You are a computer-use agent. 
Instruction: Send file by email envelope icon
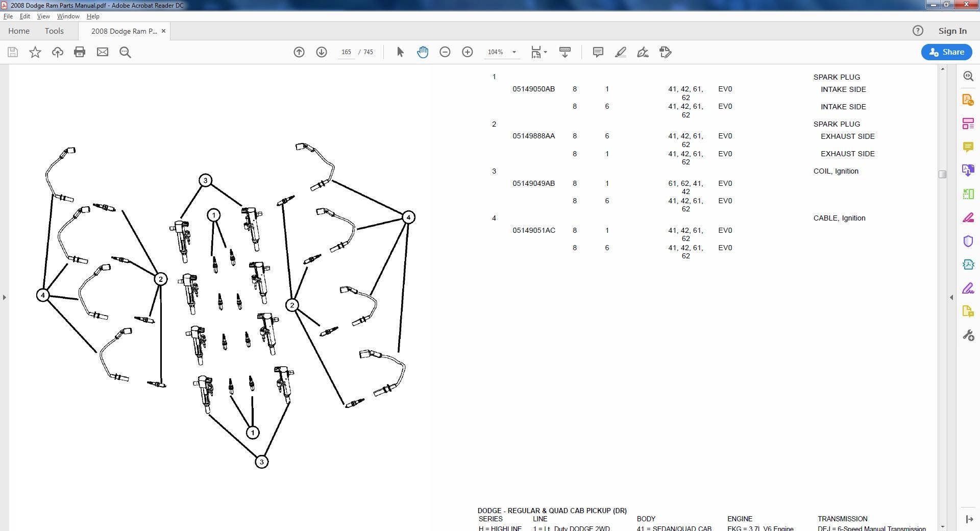tap(103, 52)
